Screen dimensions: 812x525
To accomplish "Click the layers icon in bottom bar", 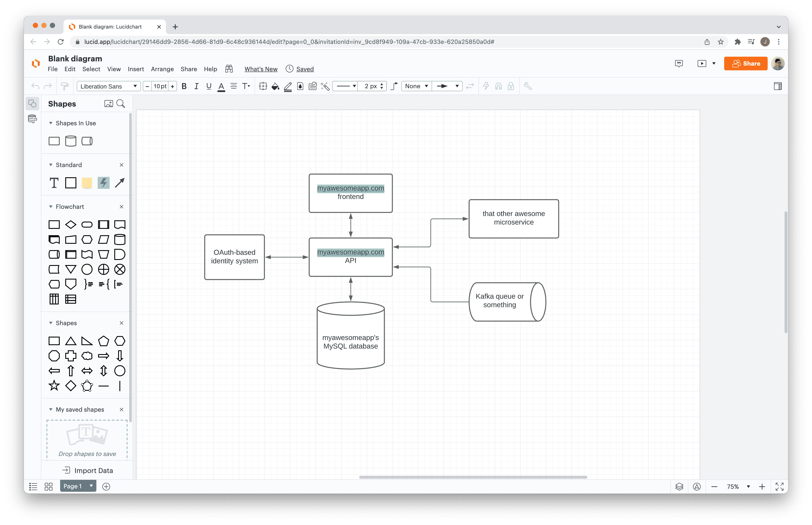I will [x=679, y=486].
